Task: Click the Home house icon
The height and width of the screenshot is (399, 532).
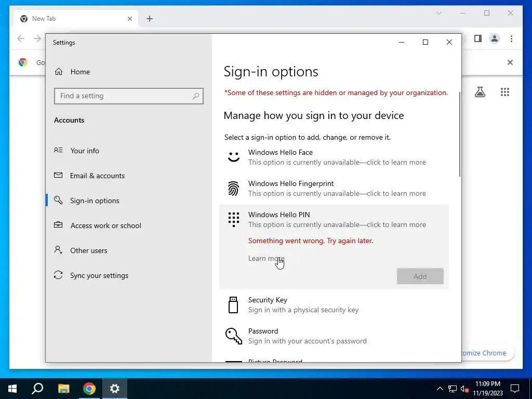Action: pyautogui.click(x=59, y=72)
